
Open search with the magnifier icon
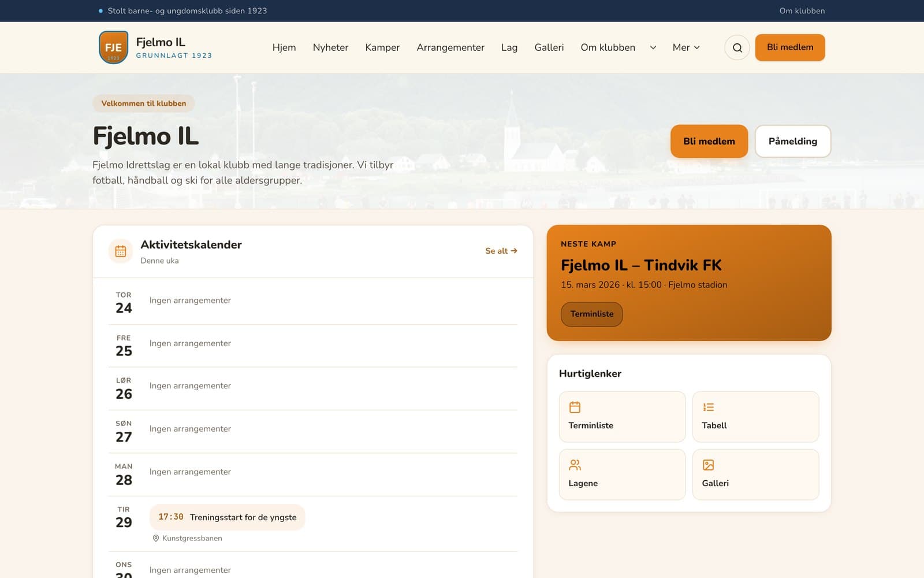(737, 47)
